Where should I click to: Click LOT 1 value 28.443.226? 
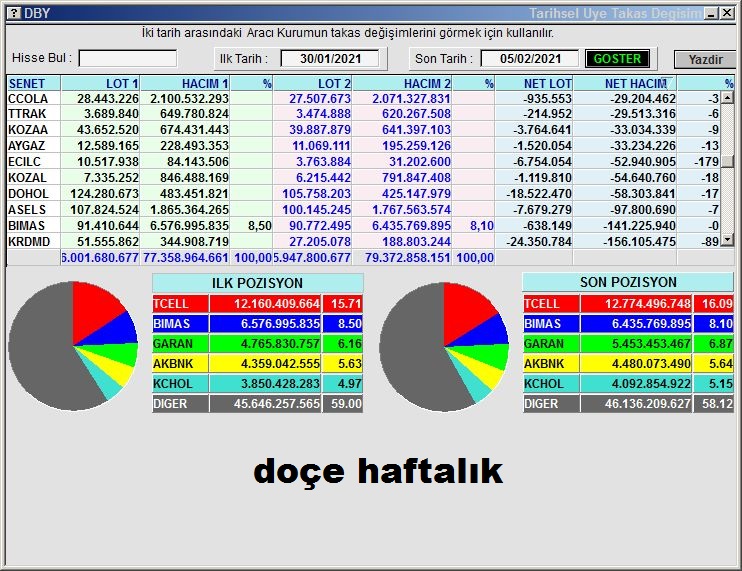point(108,98)
